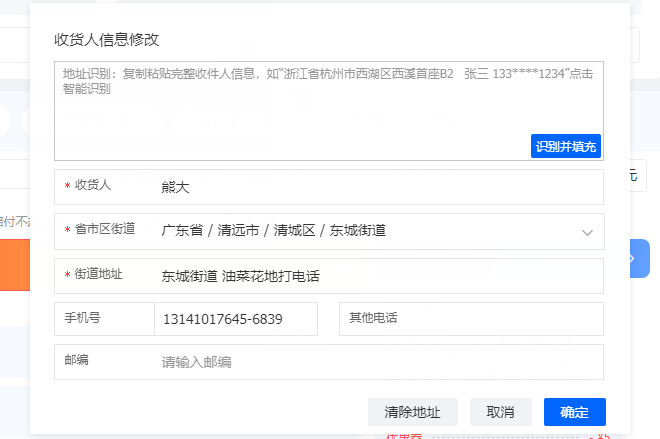
Task: Click the 识别并填充 button
Action: coord(566,146)
